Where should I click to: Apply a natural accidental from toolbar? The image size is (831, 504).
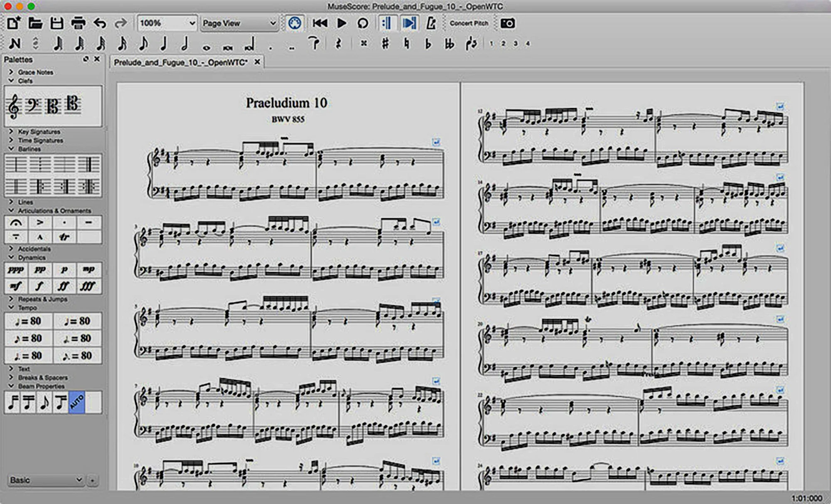407,43
